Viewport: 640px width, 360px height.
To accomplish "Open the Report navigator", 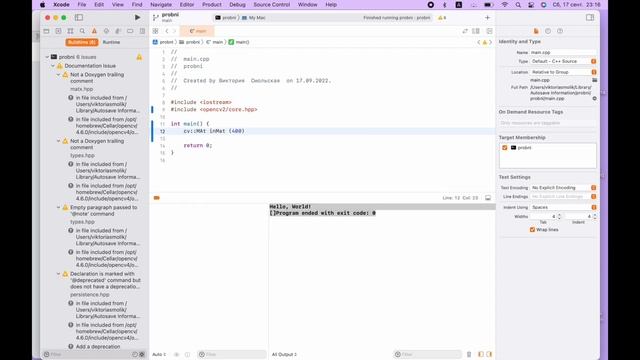I will pyautogui.click(x=142, y=31).
